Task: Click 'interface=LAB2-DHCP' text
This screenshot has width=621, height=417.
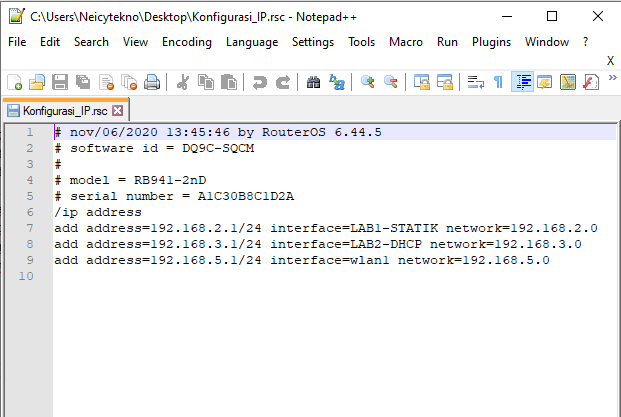Action: coord(346,244)
